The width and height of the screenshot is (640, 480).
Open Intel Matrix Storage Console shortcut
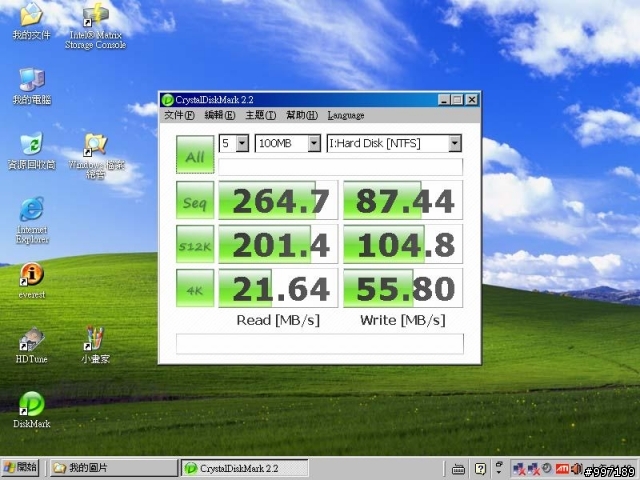(x=96, y=16)
